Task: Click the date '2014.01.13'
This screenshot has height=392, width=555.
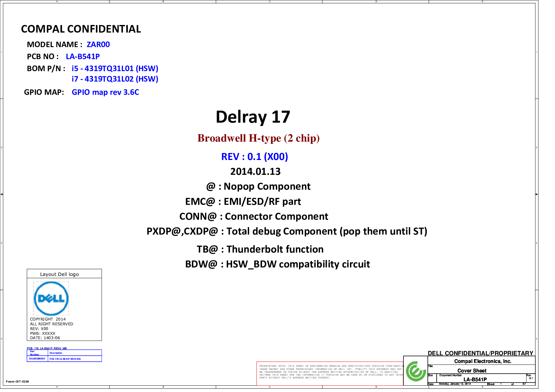Action: tap(255, 171)
